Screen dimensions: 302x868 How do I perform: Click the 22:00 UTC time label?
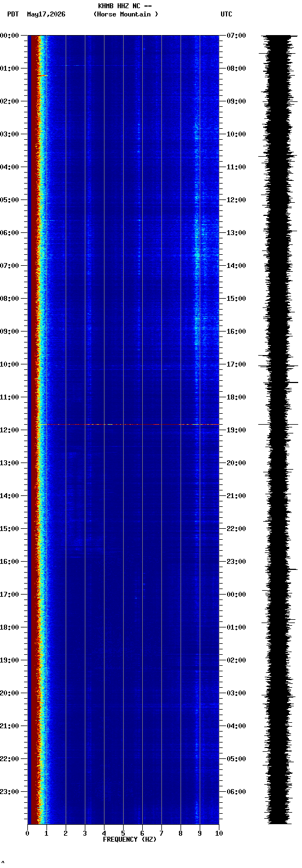[236, 529]
